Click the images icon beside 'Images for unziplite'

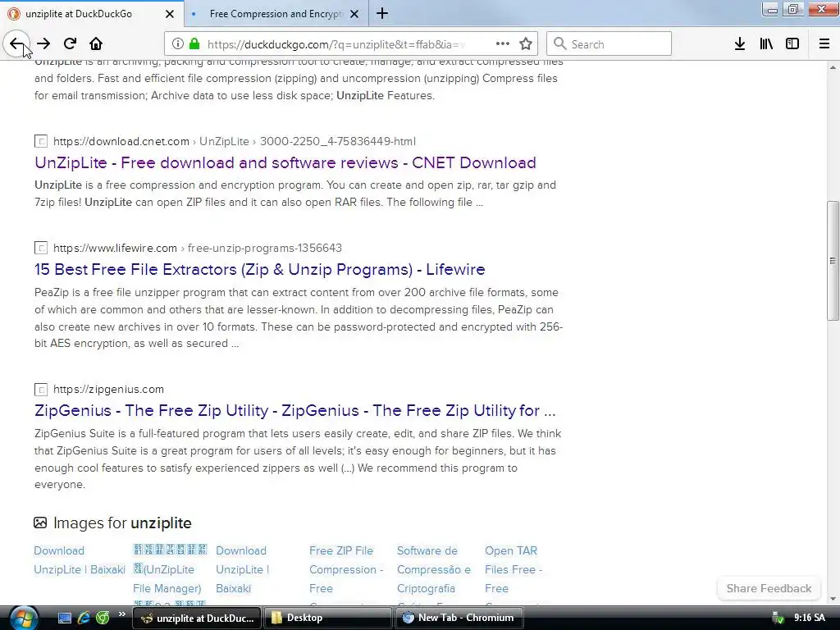[x=40, y=523]
